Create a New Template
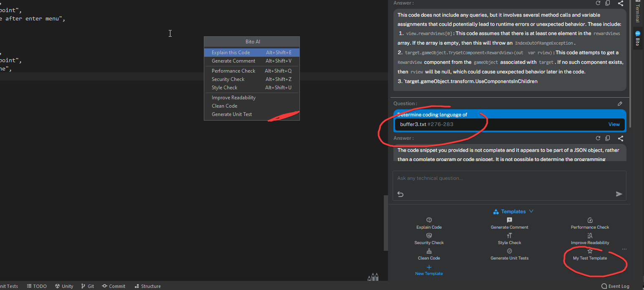Image resolution: width=644 pixels, height=290 pixels. click(x=429, y=270)
